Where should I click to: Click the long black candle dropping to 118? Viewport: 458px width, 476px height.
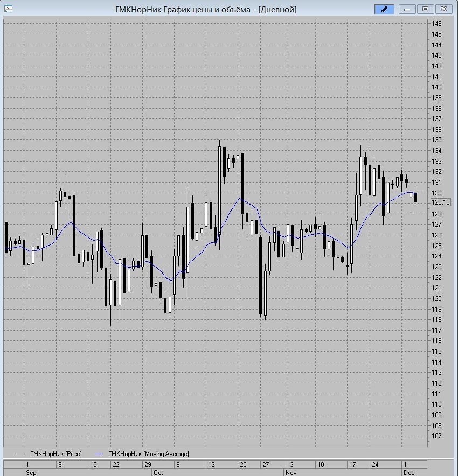(x=261, y=276)
